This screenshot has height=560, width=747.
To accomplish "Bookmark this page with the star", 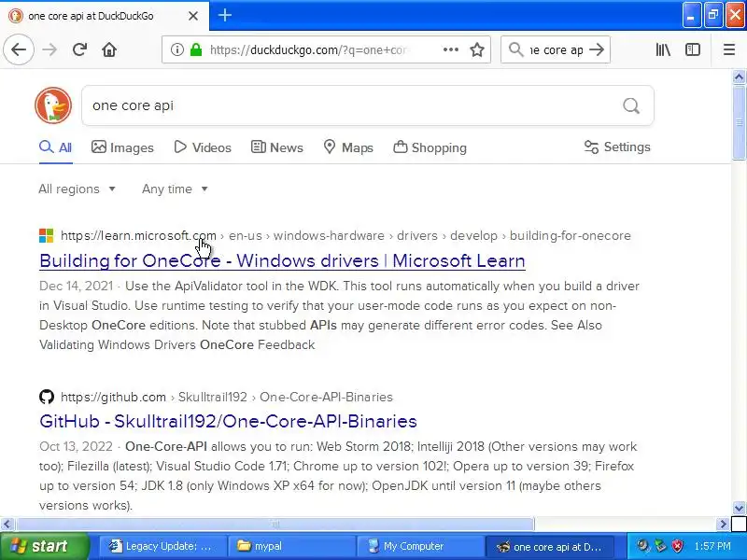I will [x=477, y=49].
